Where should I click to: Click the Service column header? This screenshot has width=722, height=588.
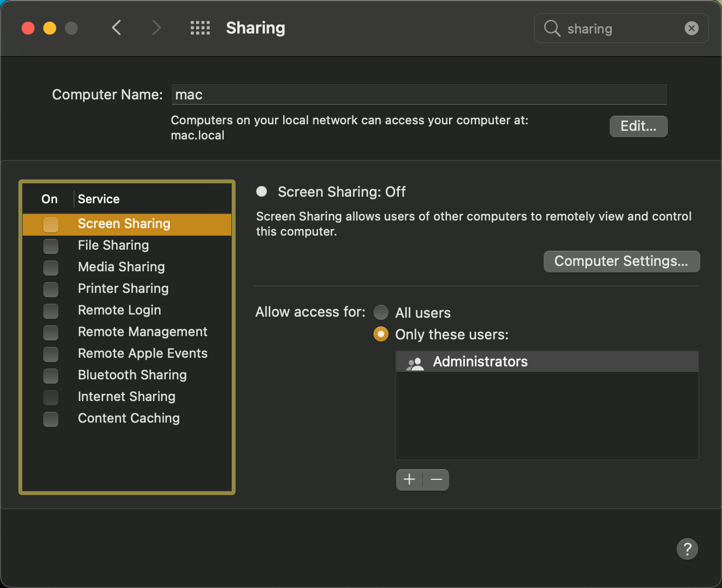[x=99, y=199]
